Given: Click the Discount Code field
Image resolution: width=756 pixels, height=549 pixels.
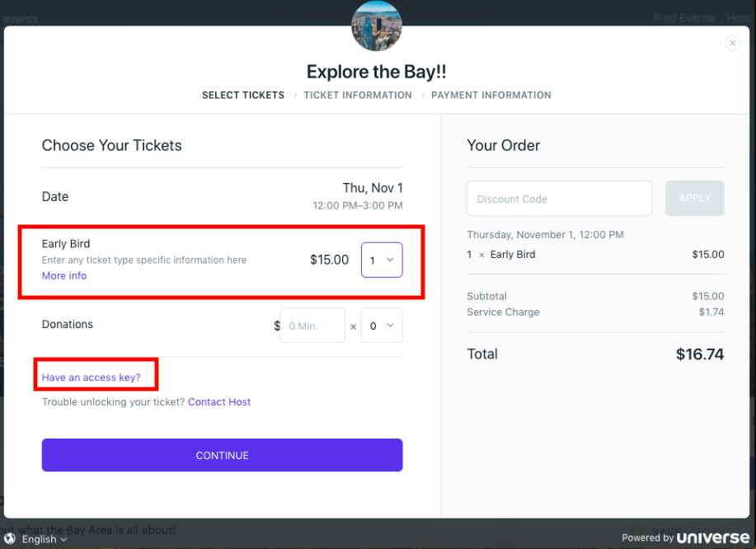Looking at the screenshot, I should pyautogui.click(x=559, y=198).
